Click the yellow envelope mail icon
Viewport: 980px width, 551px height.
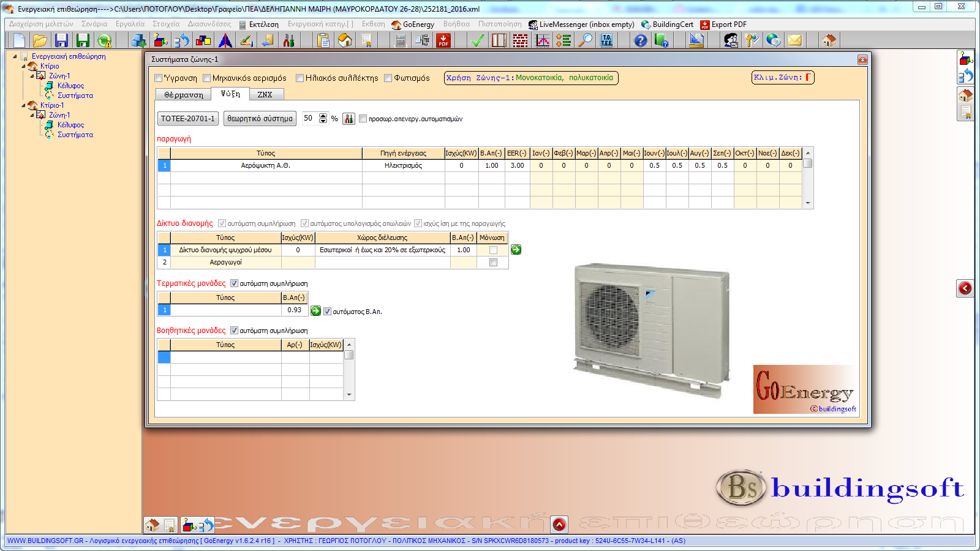794,40
